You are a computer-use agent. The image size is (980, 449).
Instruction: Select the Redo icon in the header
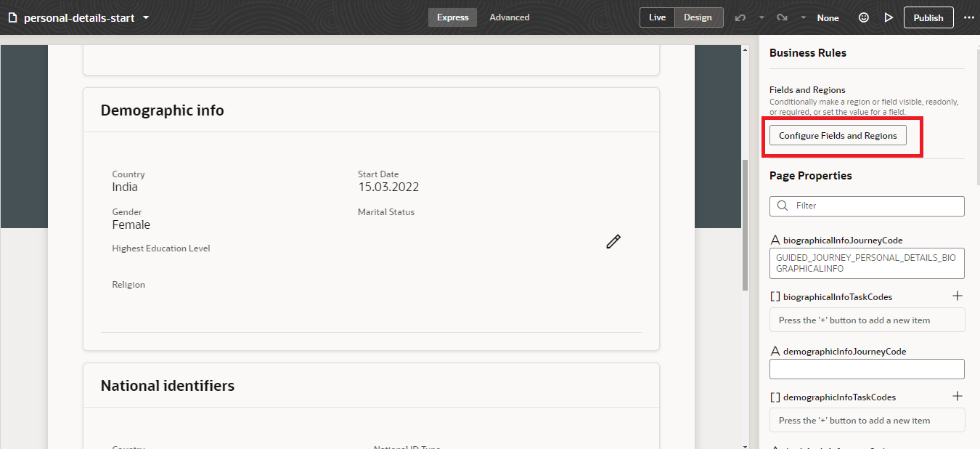pyautogui.click(x=783, y=17)
